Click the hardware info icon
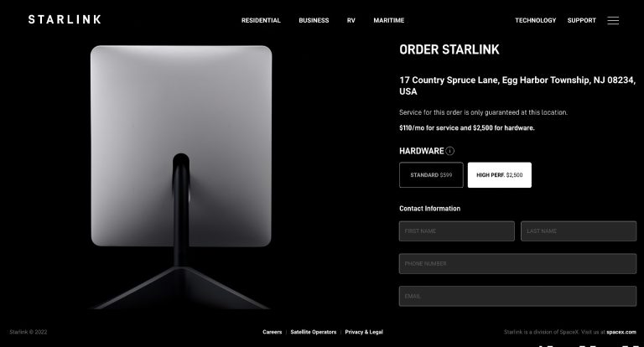This screenshot has width=644, height=347. coord(449,151)
